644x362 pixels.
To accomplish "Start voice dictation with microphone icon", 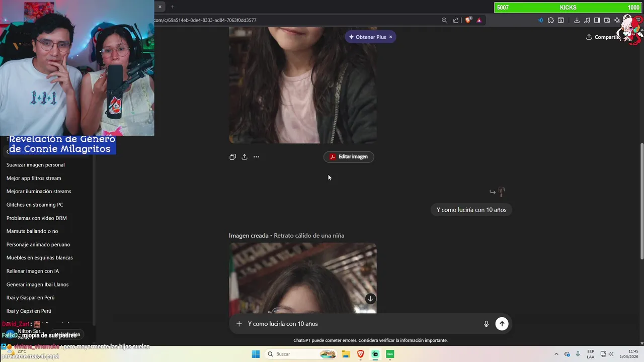I will (486, 324).
